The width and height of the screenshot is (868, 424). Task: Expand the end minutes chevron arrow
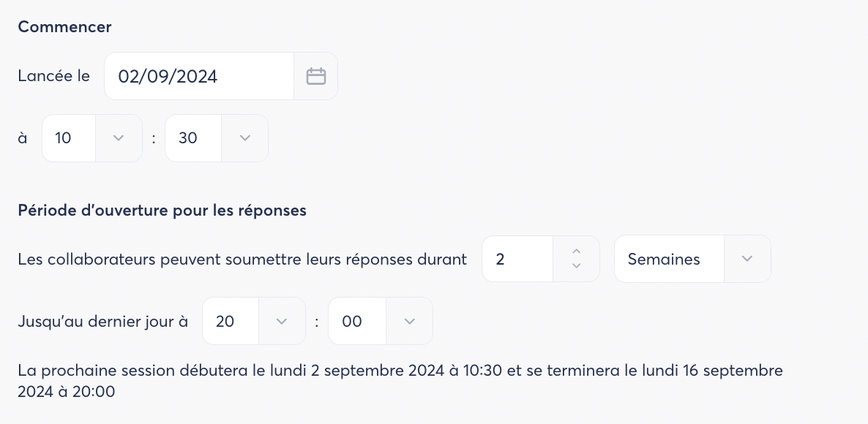tap(410, 321)
